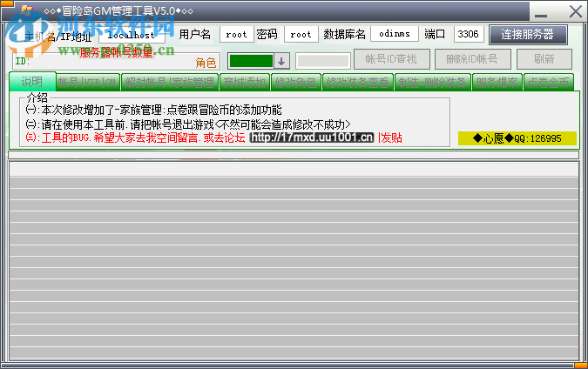Click the list header row of the data grid
The image size is (588, 369).
click(294, 170)
